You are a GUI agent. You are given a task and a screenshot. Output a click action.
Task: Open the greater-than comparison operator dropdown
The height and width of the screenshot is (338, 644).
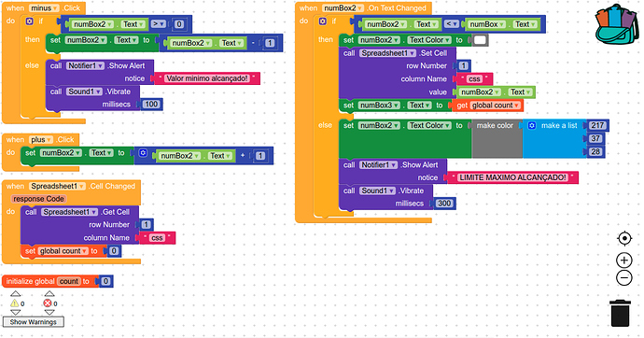coord(159,24)
